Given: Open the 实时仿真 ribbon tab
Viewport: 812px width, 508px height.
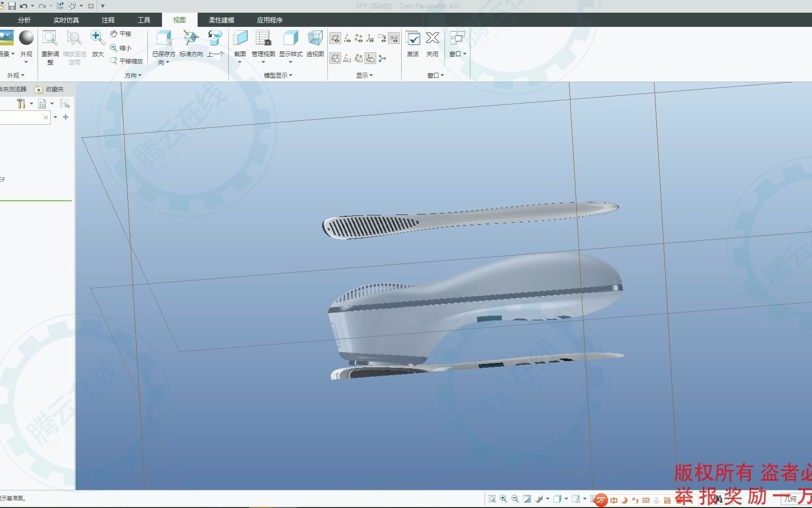Looking at the screenshot, I should click(66, 20).
